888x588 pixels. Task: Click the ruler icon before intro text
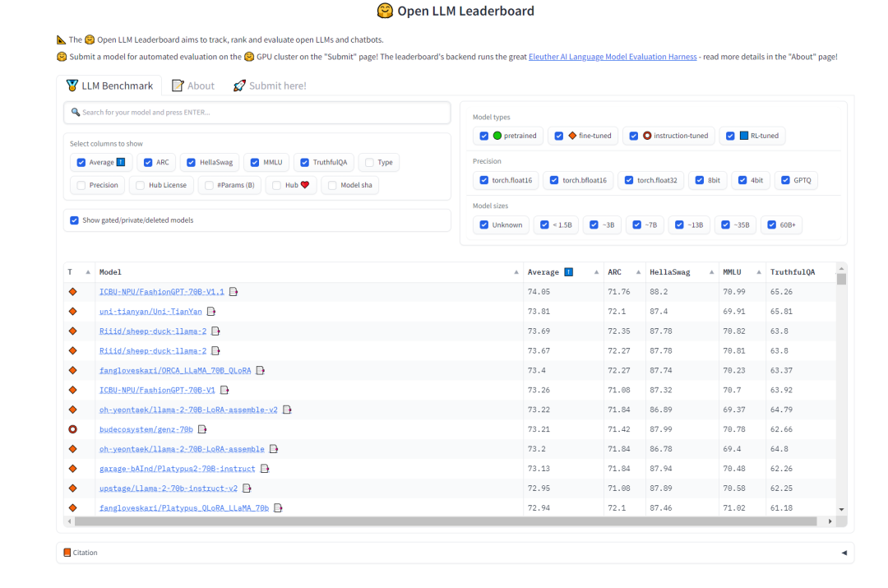61,39
